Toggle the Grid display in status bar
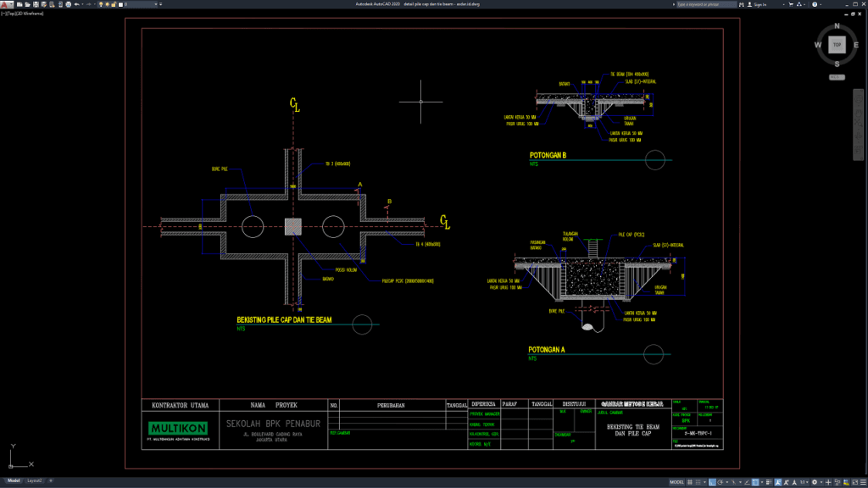Image resolution: width=868 pixels, height=488 pixels. pyautogui.click(x=689, y=482)
